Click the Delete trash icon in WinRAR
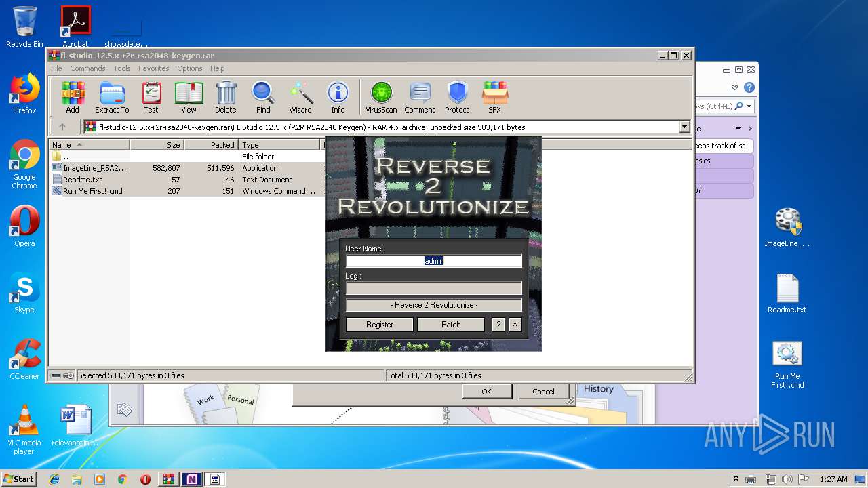Image resolution: width=868 pixels, height=488 pixels. (226, 98)
